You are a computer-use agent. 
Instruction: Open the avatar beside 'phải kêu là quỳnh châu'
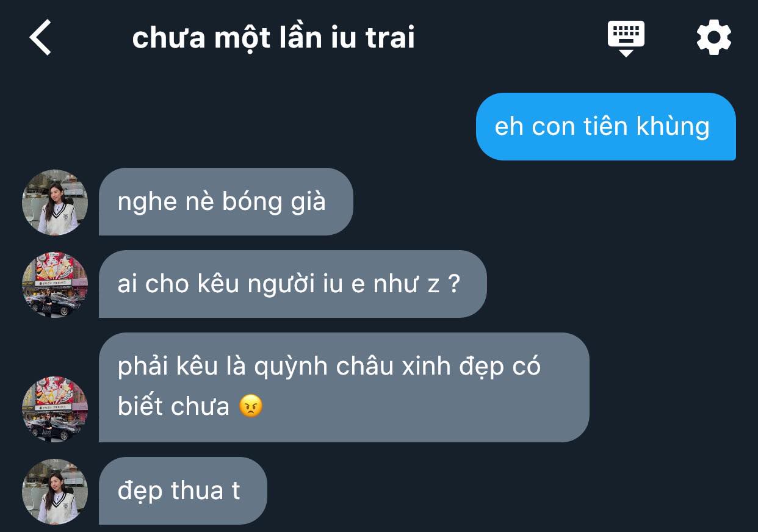pos(55,409)
